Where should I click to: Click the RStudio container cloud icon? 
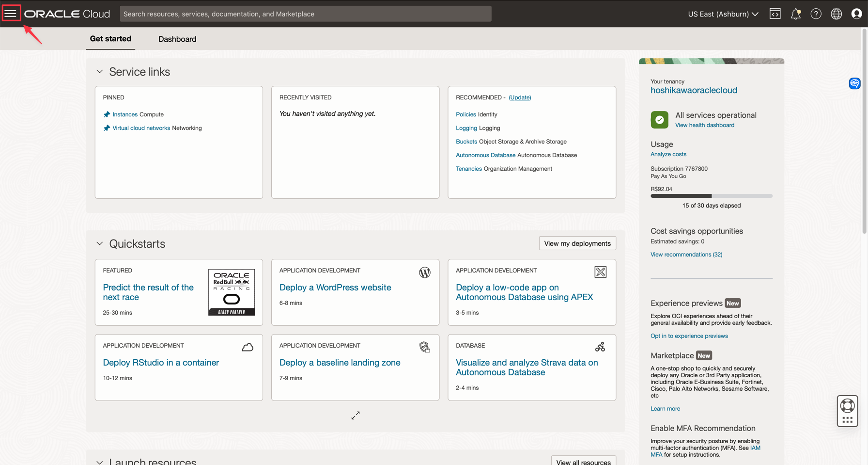tap(248, 347)
